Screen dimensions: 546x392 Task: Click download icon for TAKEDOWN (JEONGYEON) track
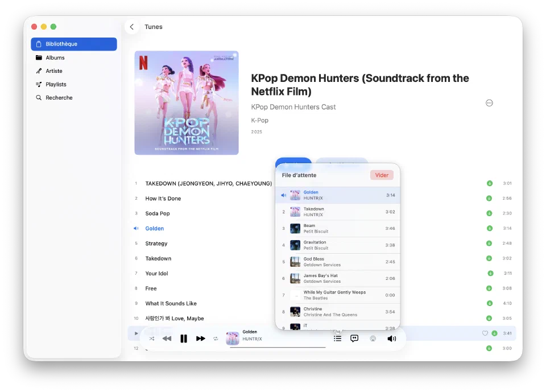click(490, 183)
